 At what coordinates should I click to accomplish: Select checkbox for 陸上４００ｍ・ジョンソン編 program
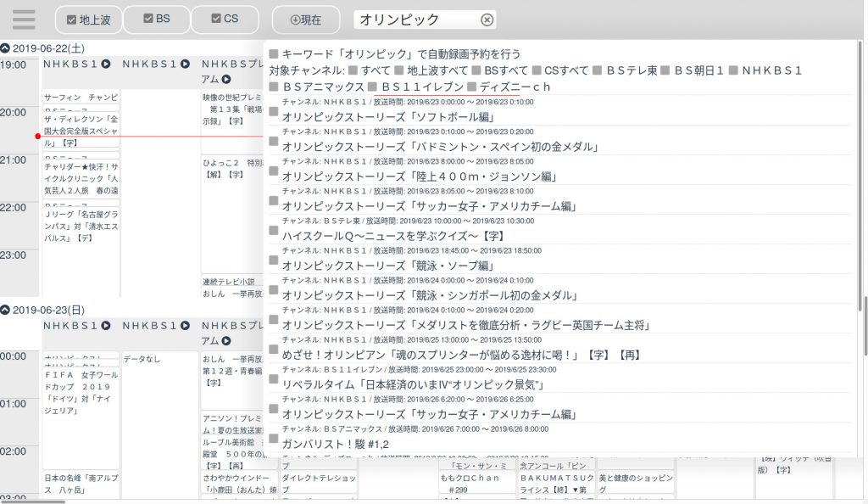274,171
